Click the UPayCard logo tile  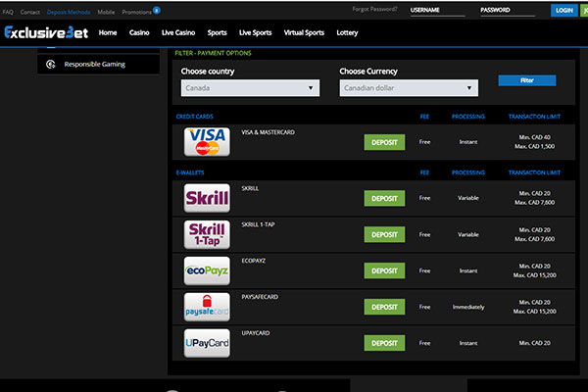207,343
